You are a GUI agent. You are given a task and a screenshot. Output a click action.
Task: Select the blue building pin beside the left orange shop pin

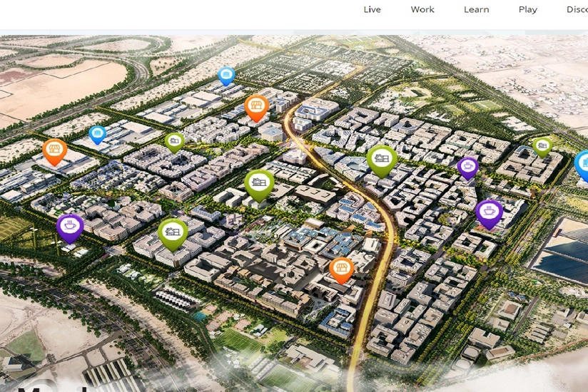pos(98,135)
